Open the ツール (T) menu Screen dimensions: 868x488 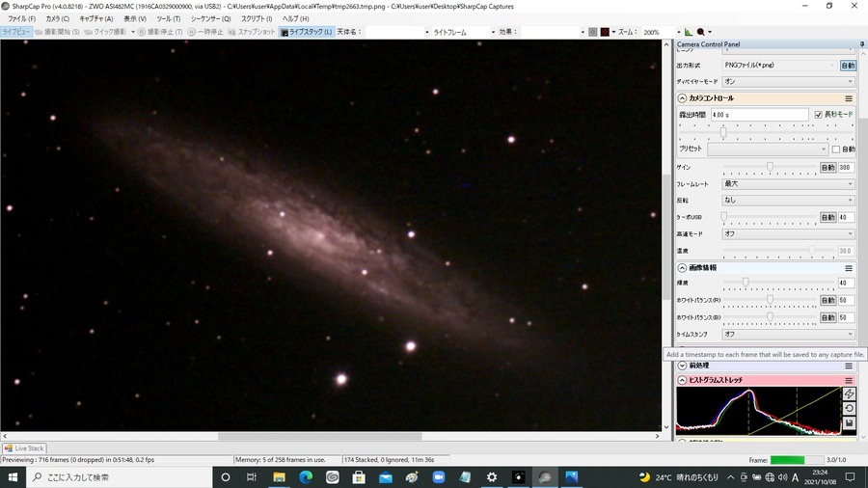point(168,19)
